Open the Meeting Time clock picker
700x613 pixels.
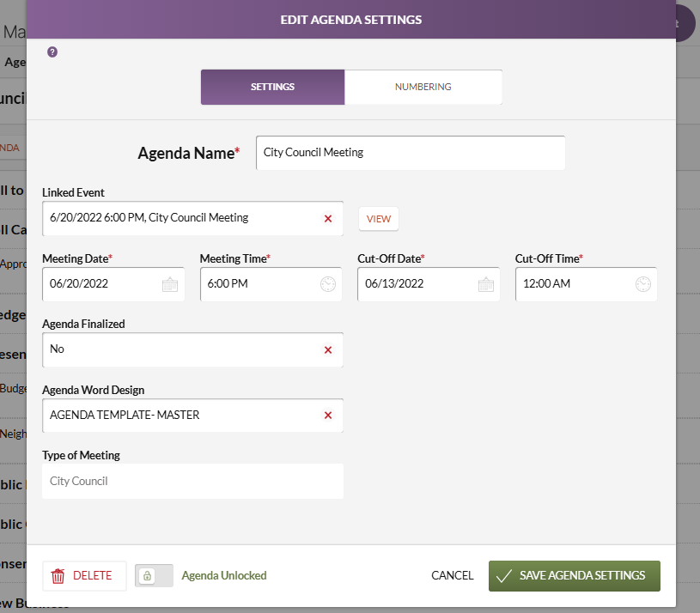[328, 284]
